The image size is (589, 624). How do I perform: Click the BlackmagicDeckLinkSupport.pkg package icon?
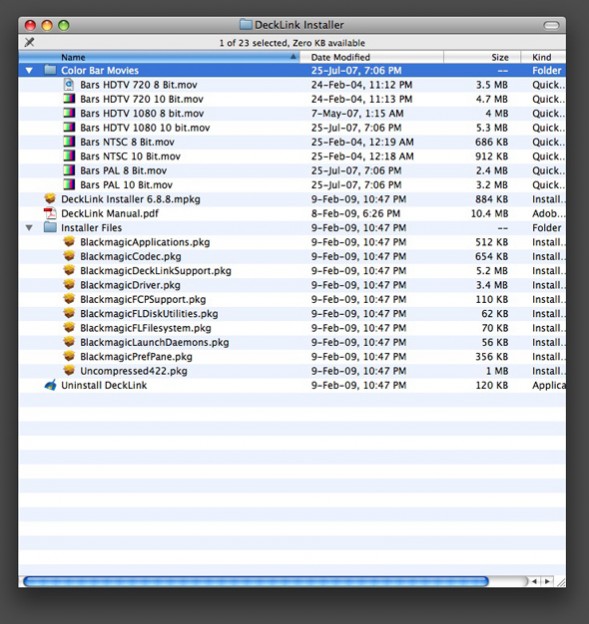pyautogui.click(x=69, y=270)
